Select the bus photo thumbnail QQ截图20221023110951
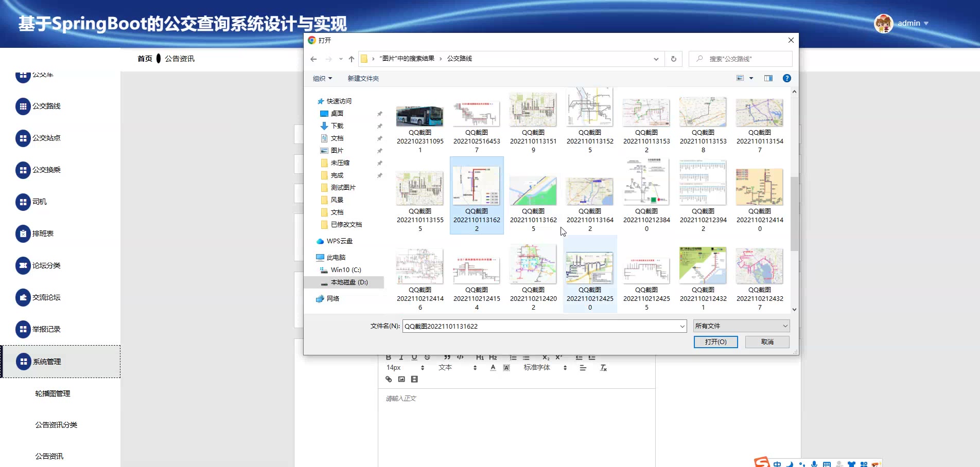980x467 pixels. tap(419, 117)
